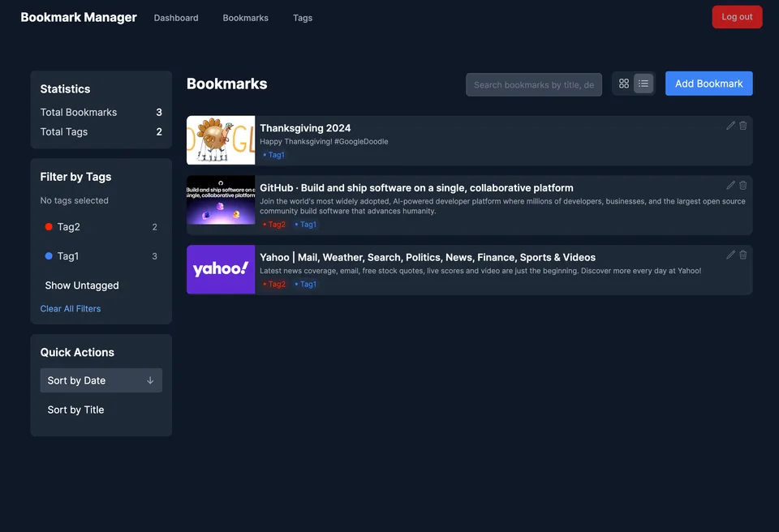779x532 pixels.
Task: Switch to list view layout
Action: pyautogui.click(x=643, y=84)
